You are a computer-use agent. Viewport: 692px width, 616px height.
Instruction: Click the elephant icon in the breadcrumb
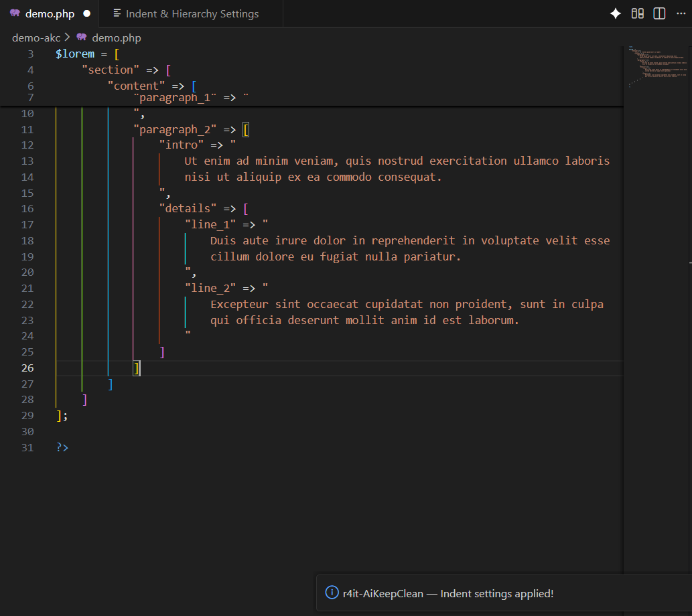(x=81, y=37)
